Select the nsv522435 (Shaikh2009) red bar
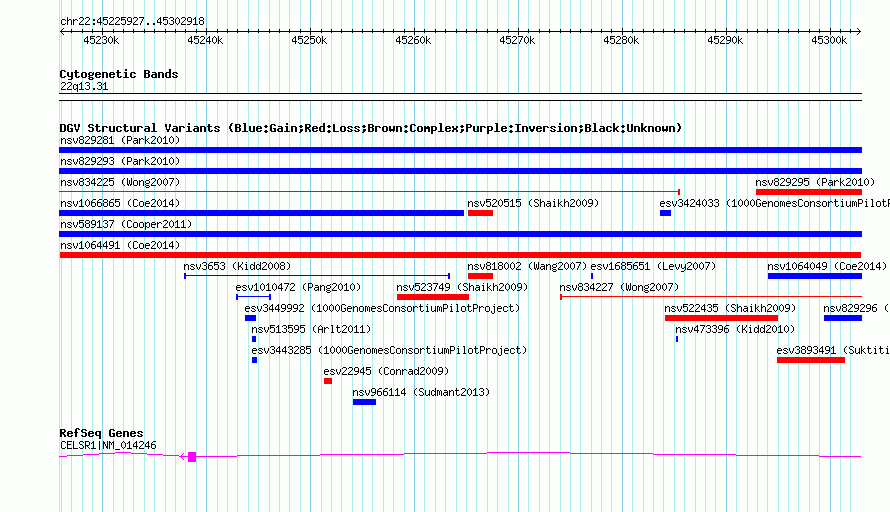 point(721,318)
